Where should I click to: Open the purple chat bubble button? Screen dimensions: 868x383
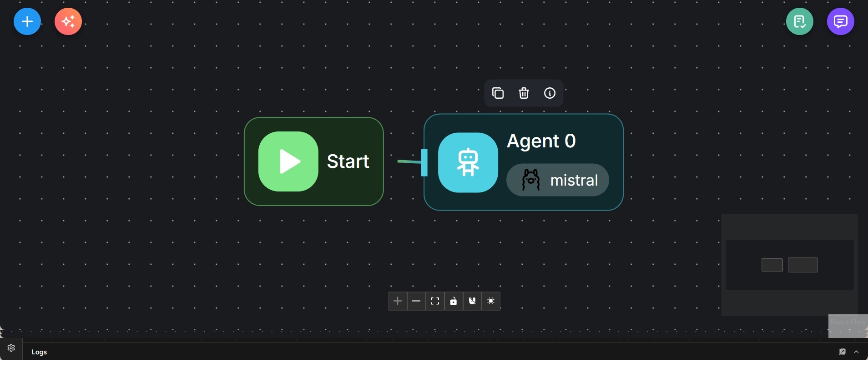tap(840, 21)
